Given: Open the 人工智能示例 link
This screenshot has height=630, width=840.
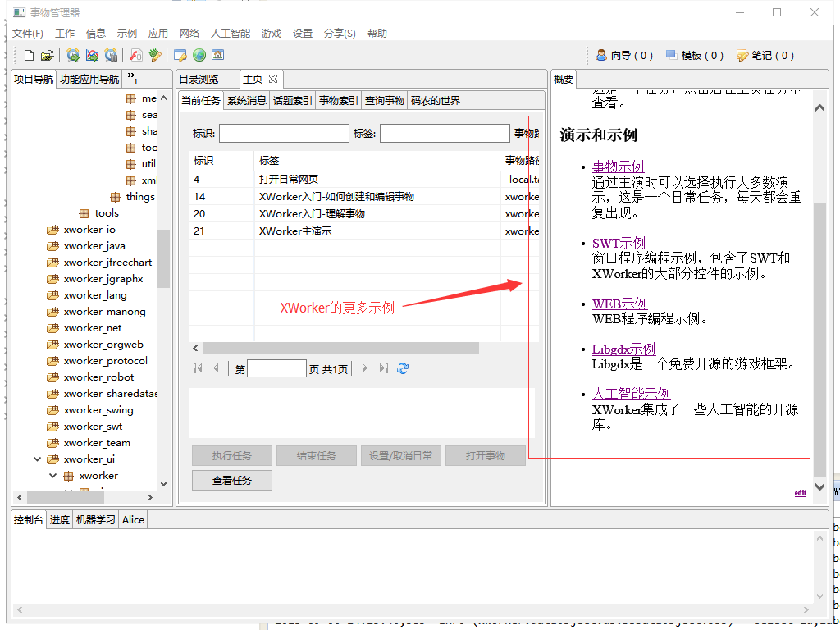Looking at the screenshot, I should tap(631, 395).
